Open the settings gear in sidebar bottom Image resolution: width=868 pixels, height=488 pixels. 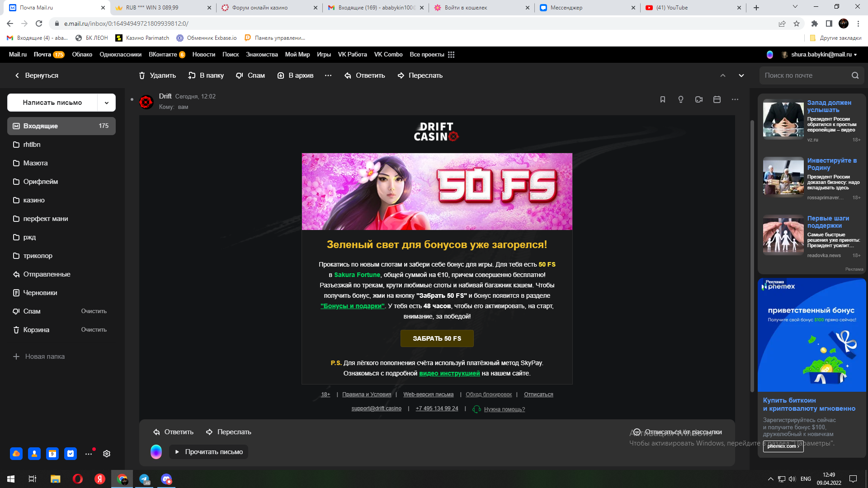(107, 454)
